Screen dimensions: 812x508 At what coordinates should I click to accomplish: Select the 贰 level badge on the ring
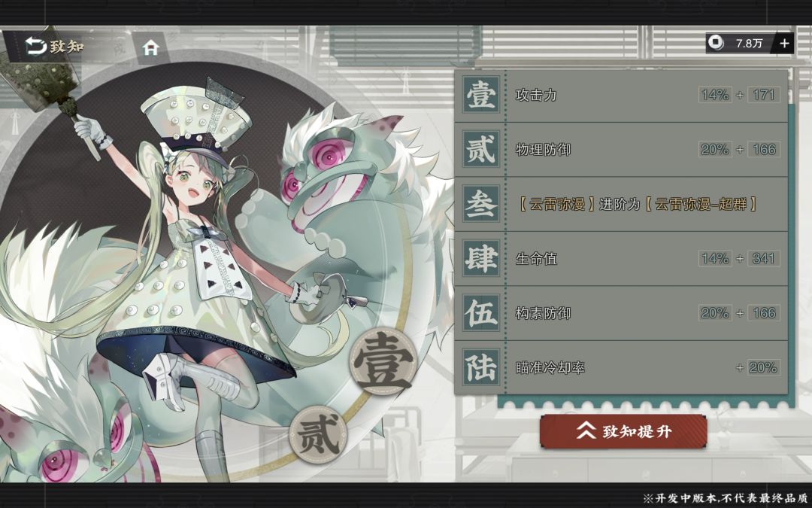coord(318,434)
